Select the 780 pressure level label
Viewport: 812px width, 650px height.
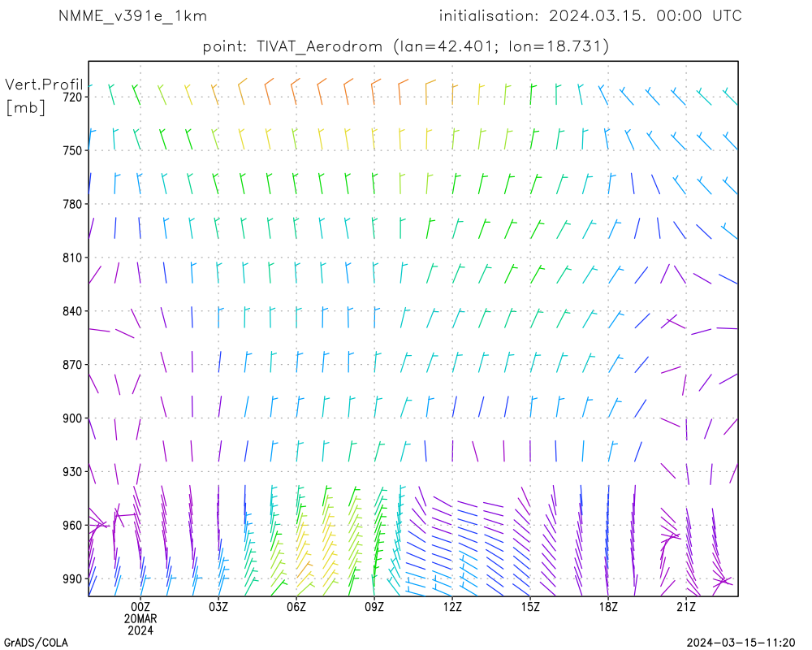pyautogui.click(x=72, y=204)
